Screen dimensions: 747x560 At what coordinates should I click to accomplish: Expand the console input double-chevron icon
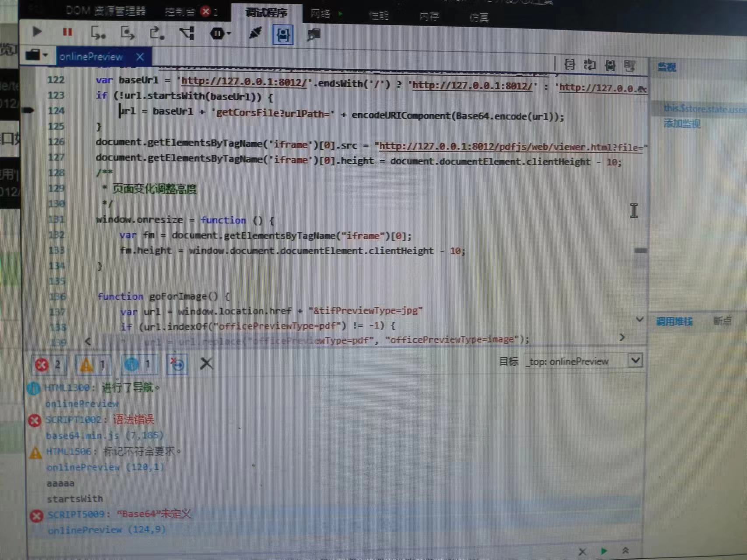click(626, 550)
